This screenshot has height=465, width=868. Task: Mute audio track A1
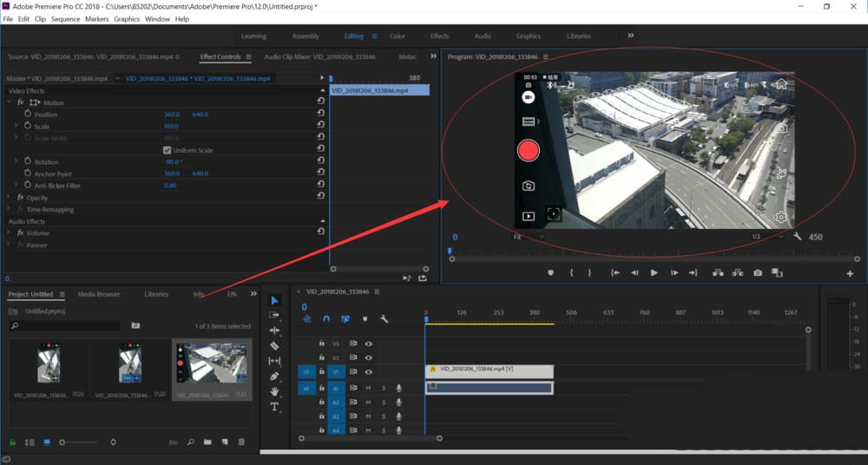[x=368, y=388]
